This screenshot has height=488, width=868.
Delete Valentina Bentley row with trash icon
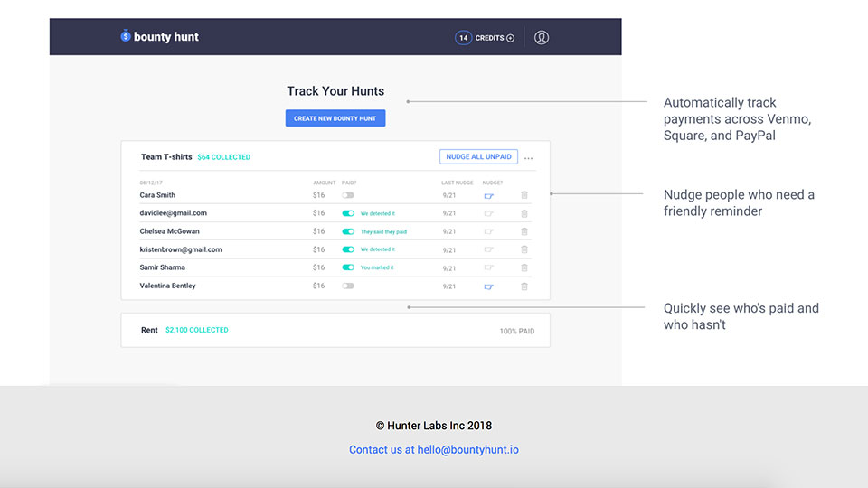(x=524, y=286)
